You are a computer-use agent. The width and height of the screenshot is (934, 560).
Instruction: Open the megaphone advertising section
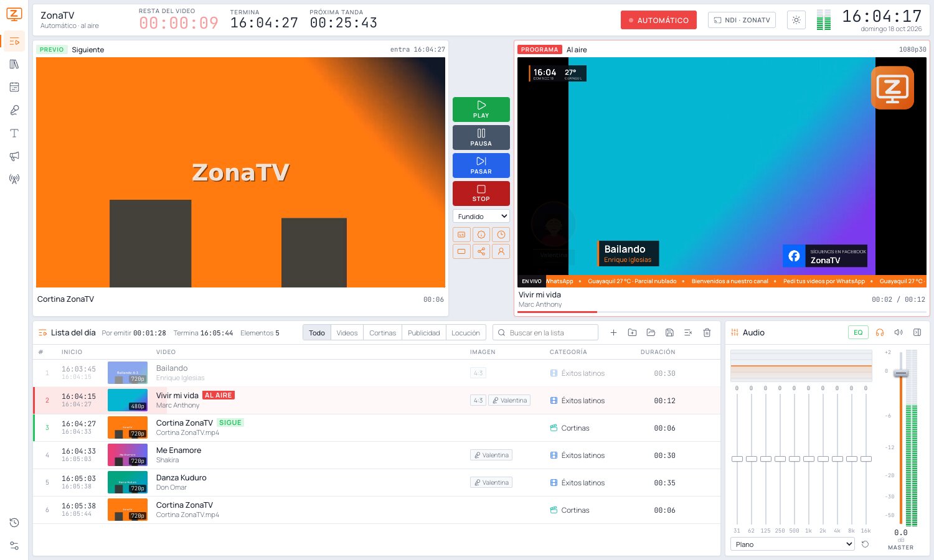tap(14, 156)
